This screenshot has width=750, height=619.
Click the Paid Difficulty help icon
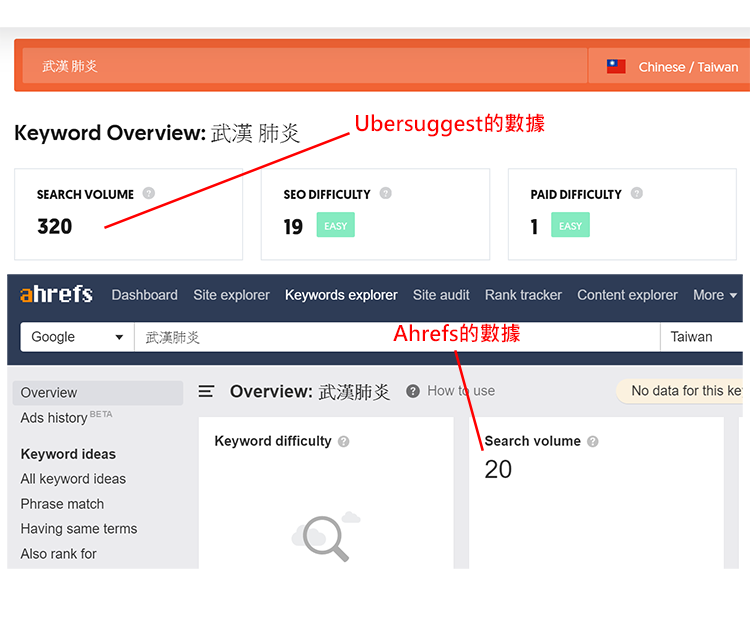tap(637, 193)
